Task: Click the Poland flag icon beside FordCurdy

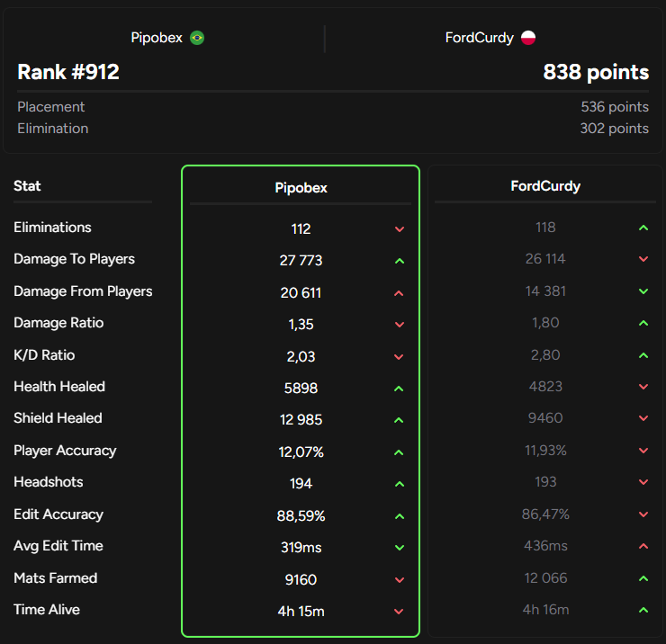Action: (528, 38)
